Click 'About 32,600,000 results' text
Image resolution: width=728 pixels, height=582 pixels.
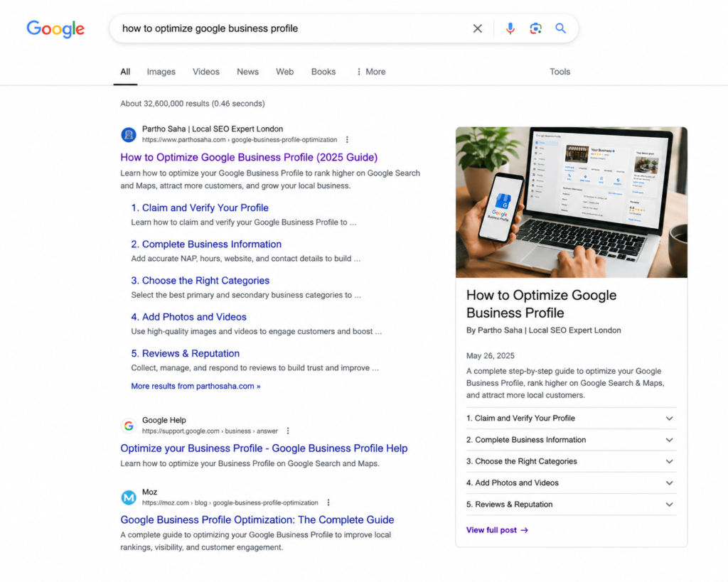click(x=192, y=104)
